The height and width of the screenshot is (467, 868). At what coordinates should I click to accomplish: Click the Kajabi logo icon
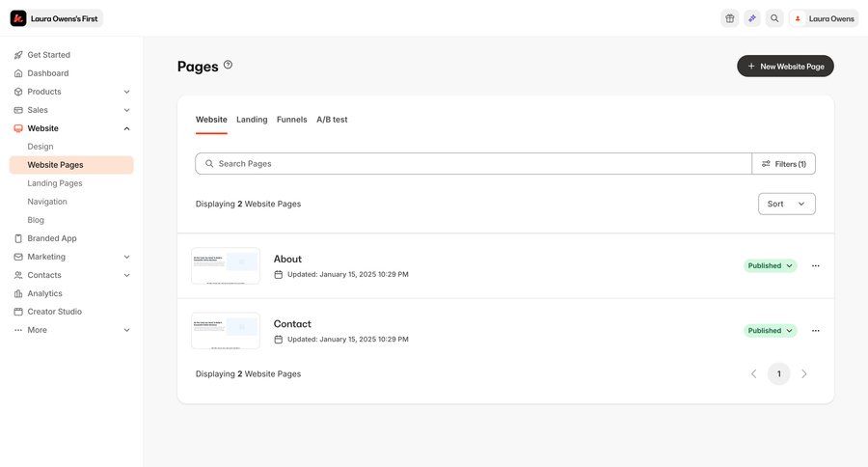point(18,18)
